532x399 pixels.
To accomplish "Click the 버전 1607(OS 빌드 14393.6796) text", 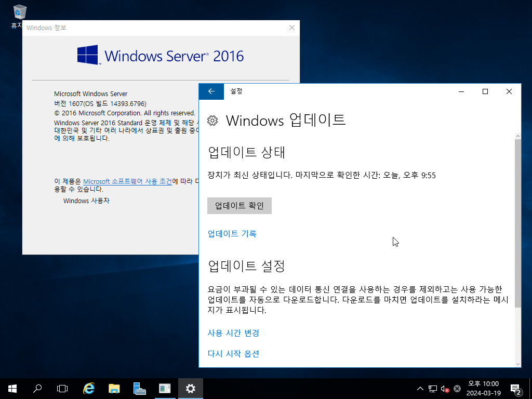I will [100, 103].
